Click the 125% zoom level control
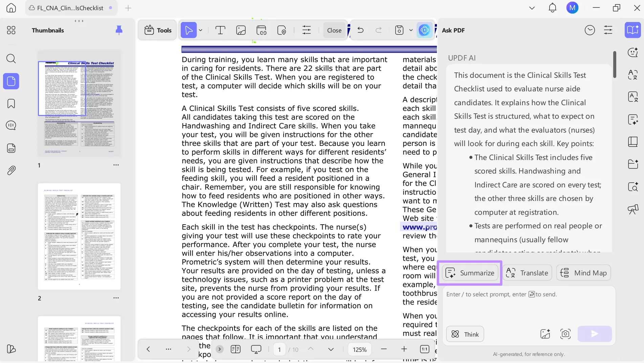This screenshot has width=644, height=363. [359, 349]
